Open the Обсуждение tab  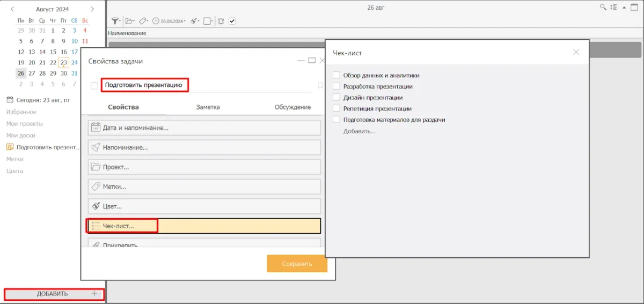click(x=292, y=107)
